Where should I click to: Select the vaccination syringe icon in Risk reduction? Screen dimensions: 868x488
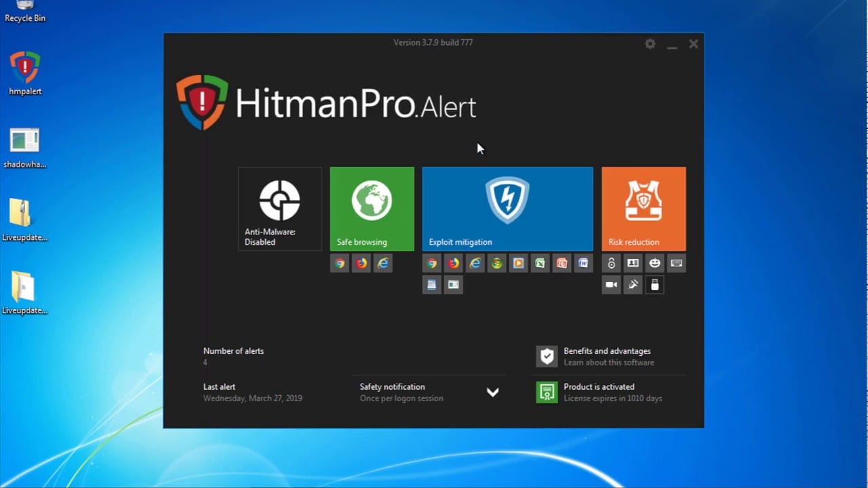pos(633,285)
